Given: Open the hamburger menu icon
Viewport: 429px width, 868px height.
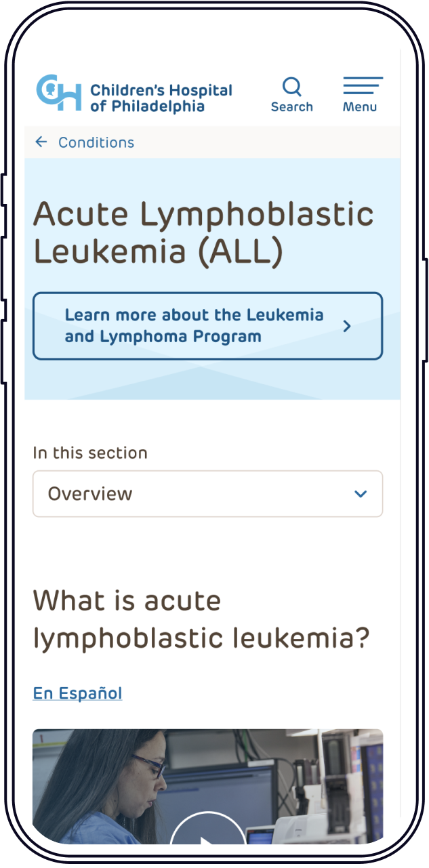Looking at the screenshot, I should coord(363,85).
